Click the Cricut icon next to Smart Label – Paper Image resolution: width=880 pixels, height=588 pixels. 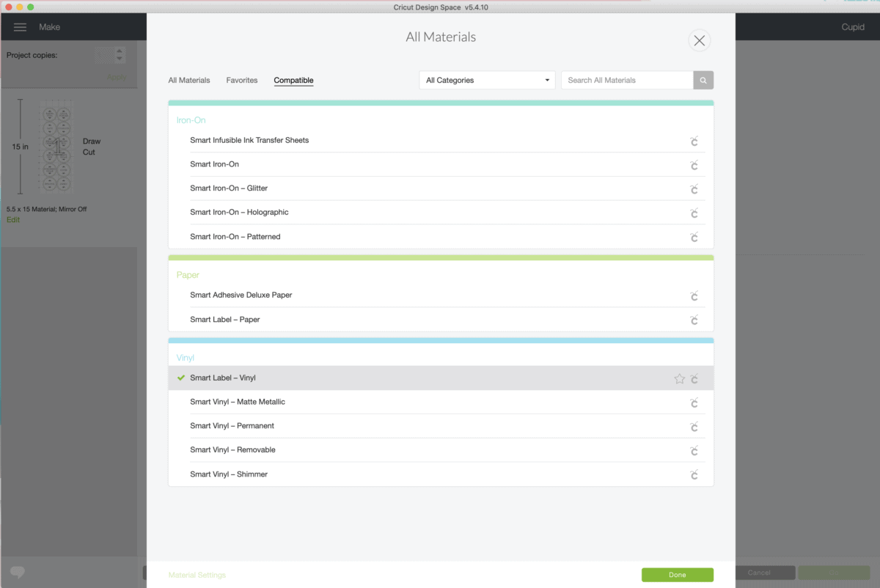pyautogui.click(x=694, y=320)
